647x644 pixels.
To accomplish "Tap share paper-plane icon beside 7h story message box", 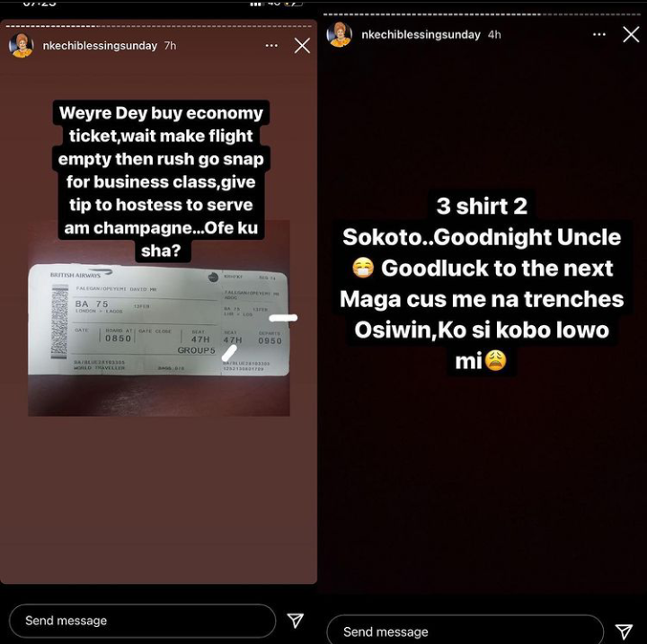I will 296,620.
